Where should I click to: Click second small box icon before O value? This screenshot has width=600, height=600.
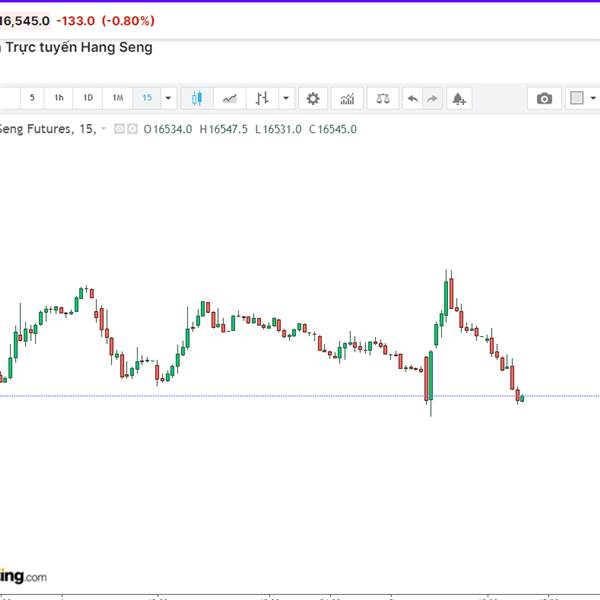(x=132, y=129)
